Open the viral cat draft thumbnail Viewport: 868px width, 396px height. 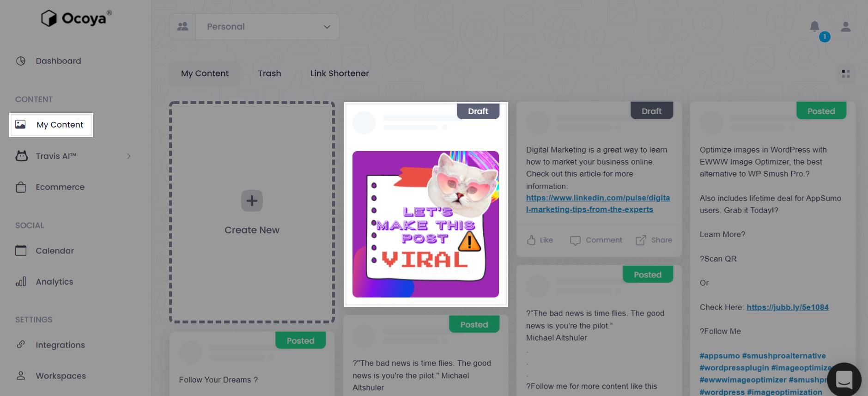(425, 224)
